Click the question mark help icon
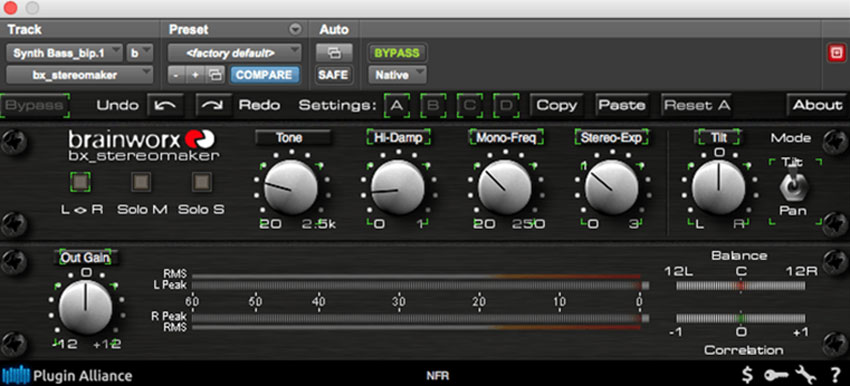850x386 pixels. pyautogui.click(x=835, y=375)
